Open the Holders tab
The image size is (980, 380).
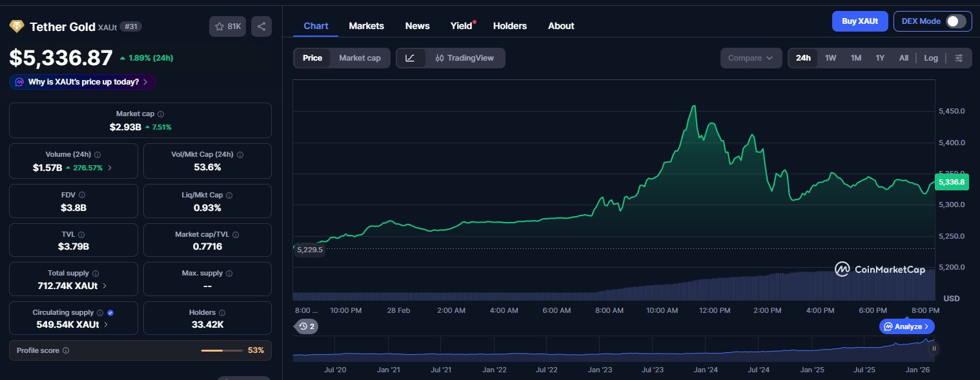[x=510, y=26]
